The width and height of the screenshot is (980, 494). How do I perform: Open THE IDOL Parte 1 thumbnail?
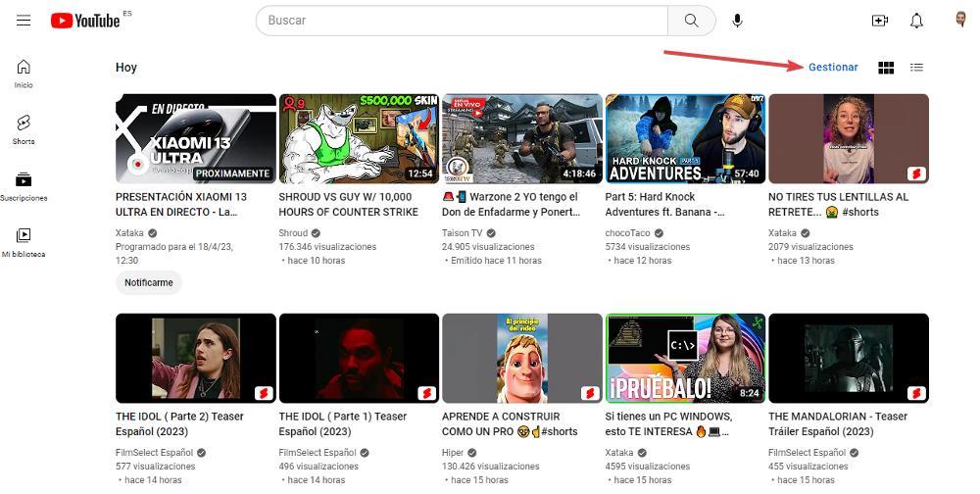click(359, 359)
